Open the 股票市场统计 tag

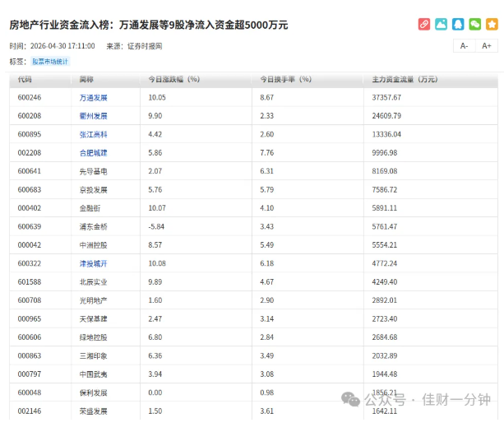pos(50,62)
